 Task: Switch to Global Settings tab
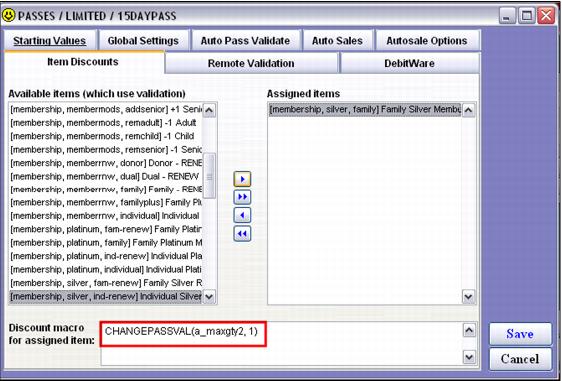pyautogui.click(x=143, y=41)
